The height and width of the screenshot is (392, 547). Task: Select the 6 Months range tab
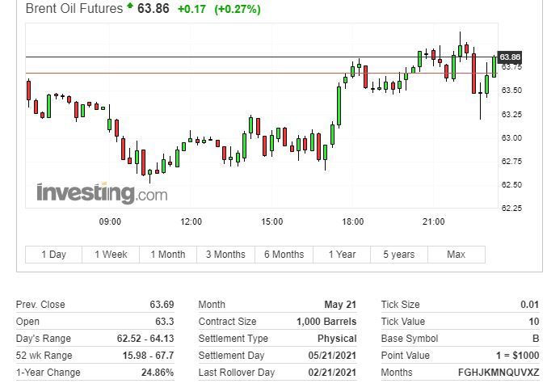284,254
